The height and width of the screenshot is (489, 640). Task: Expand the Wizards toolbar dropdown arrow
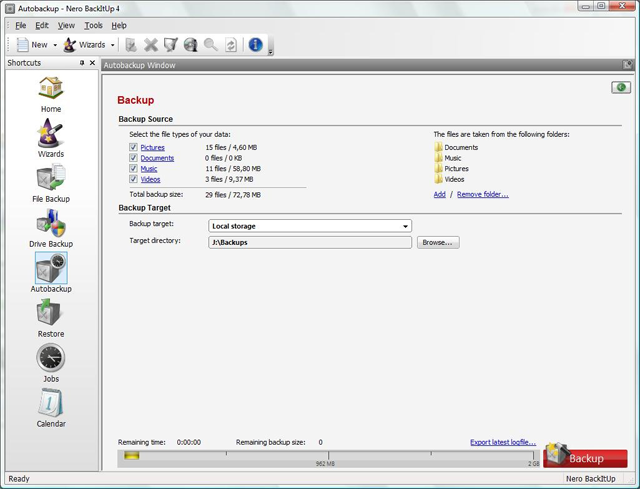click(113, 45)
